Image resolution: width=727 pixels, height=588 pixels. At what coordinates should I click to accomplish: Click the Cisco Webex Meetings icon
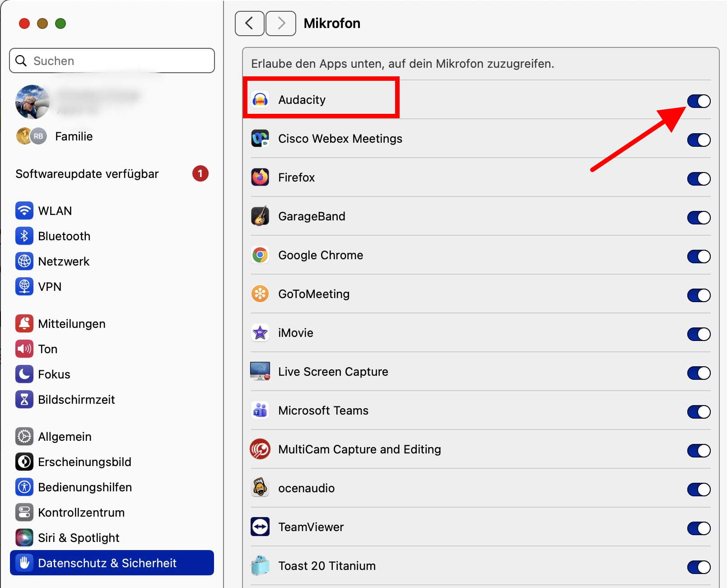click(x=260, y=138)
